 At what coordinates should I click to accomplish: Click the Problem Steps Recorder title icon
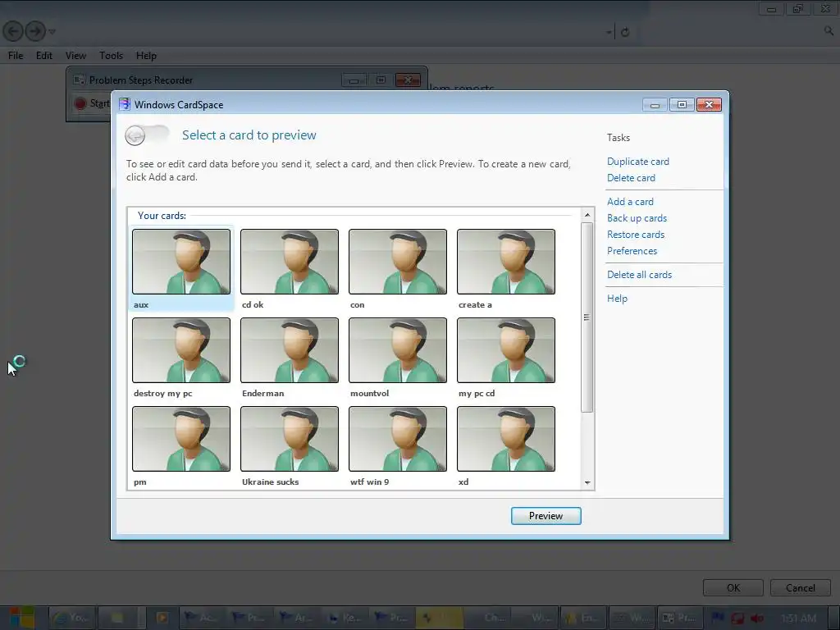[x=80, y=80]
